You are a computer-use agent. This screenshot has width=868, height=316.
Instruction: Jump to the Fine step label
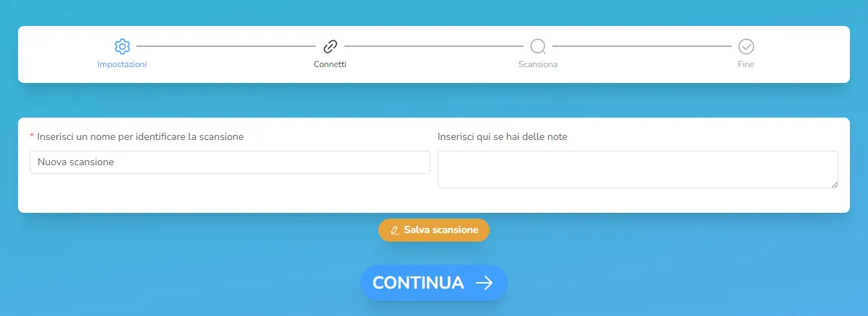pyautogui.click(x=746, y=64)
